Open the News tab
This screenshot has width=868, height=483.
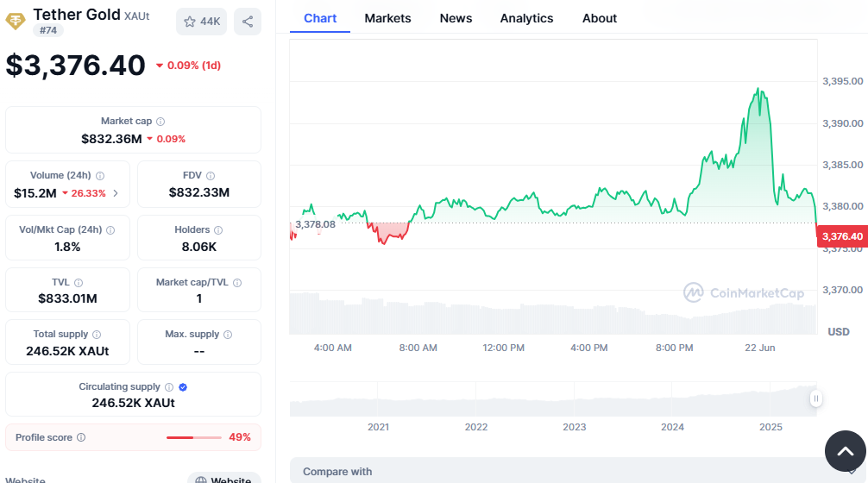(456, 18)
